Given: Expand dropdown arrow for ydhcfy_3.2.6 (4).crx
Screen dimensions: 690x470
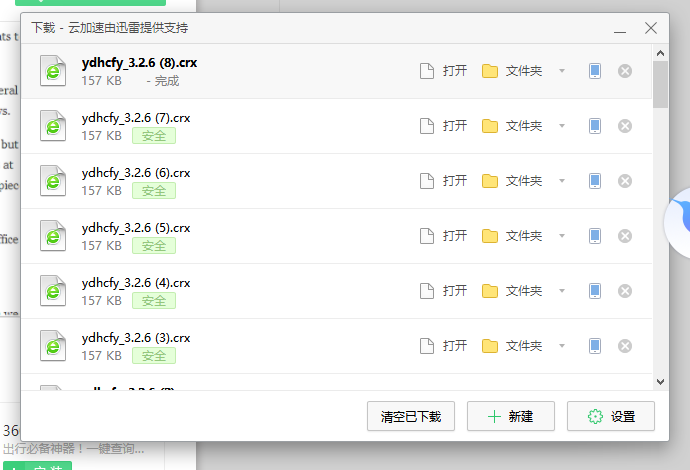Looking at the screenshot, I should coord(562,291).
